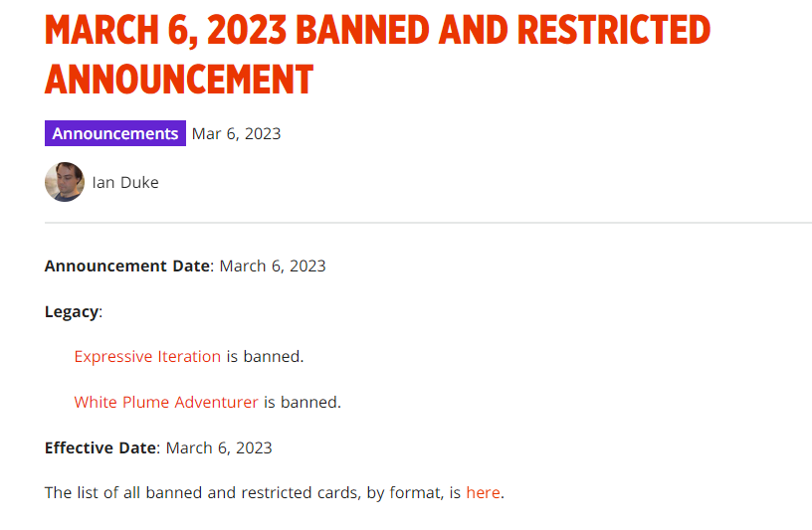Viewport: 812px width, 530px height.
Task: Click the horizontal divider below the author
Action: [x=428, y=223]
